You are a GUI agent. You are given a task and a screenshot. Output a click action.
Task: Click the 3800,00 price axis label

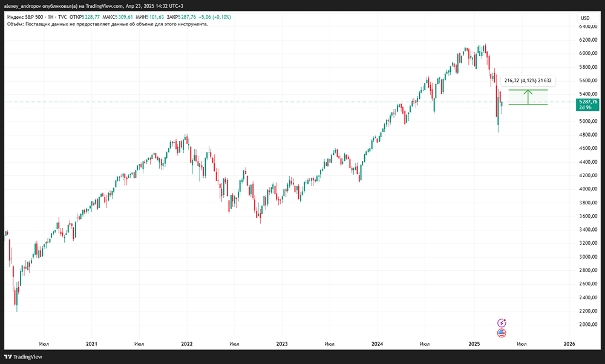click(x=588, y=203)
